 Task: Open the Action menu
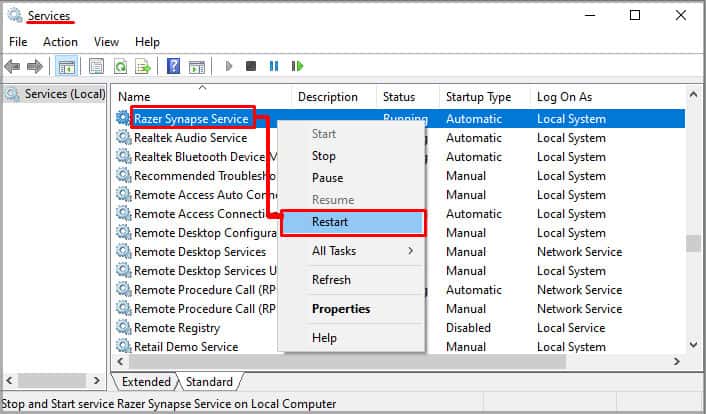[x=60, y=42]
